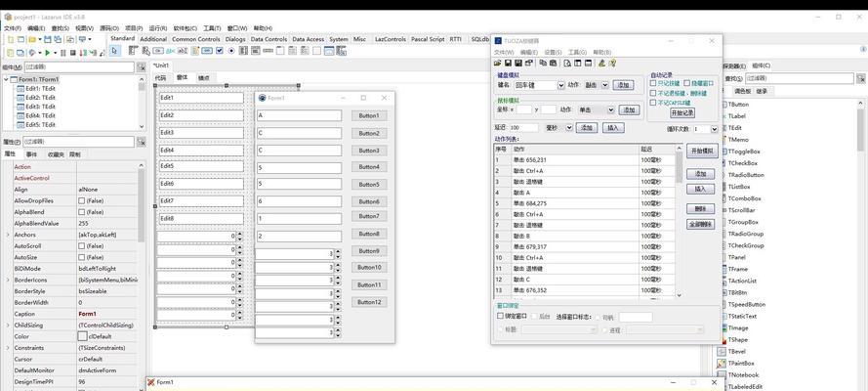Screen dimensions: 868x391
Task: Click the 延迟 field containing 100
Action: pyautogui.click(x=523, y=128)
